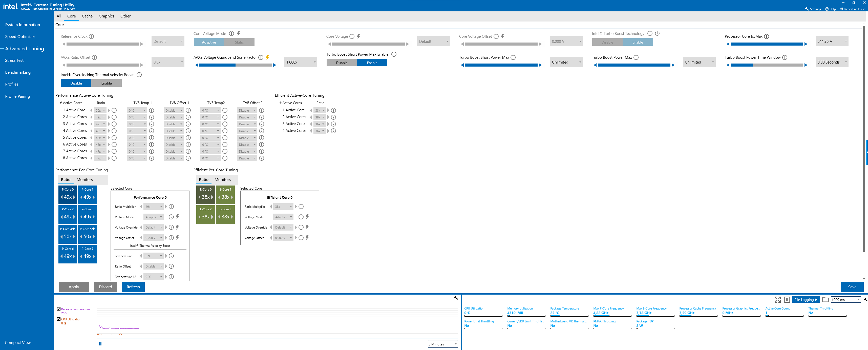Open graph settings wrench above Package Temperature

click(x=456, y=298)
